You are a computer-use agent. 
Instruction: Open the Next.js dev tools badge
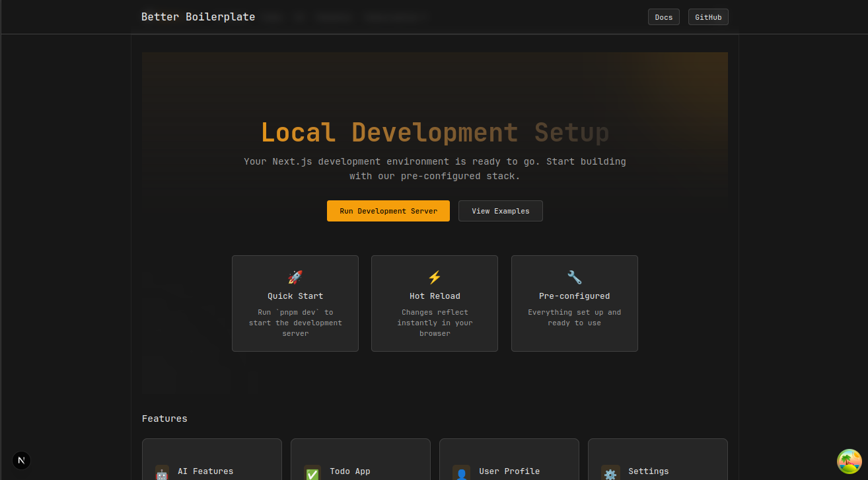click(22, 460)
